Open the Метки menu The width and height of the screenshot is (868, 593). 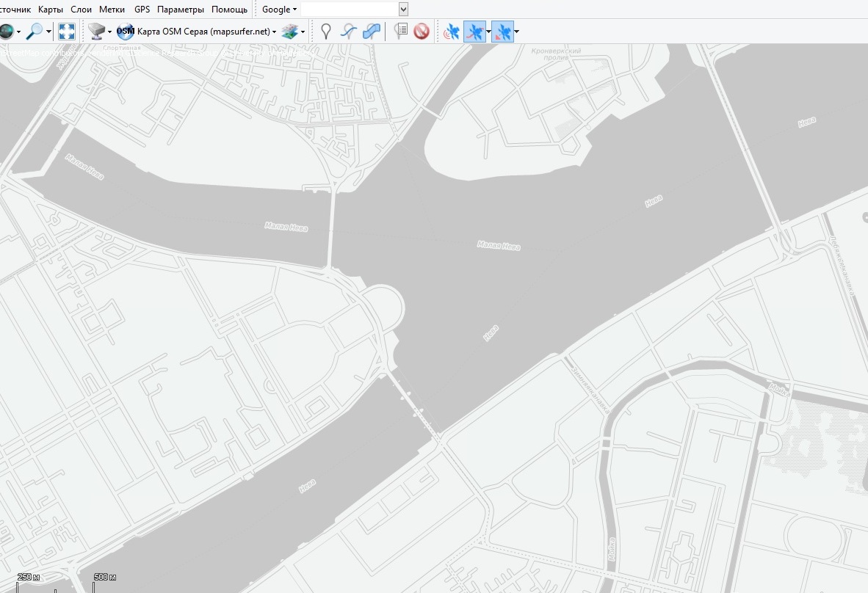click(x=112, y=10)
